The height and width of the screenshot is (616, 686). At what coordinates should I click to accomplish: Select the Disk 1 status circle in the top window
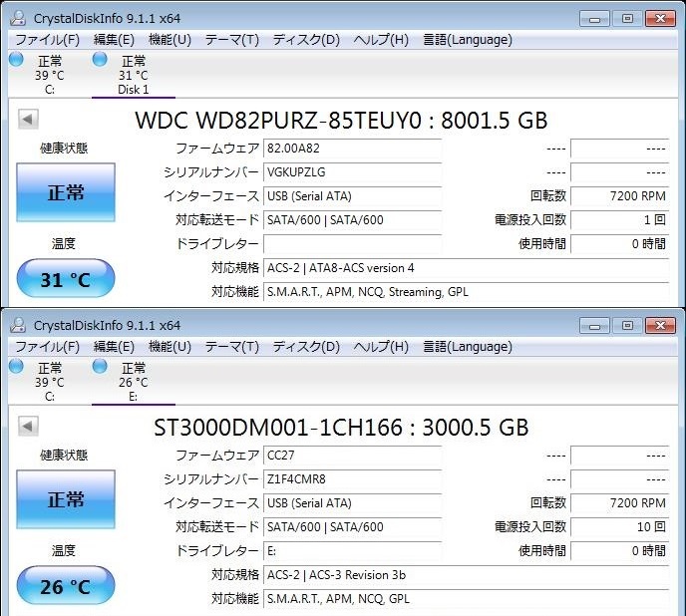[x=100, y=59]
